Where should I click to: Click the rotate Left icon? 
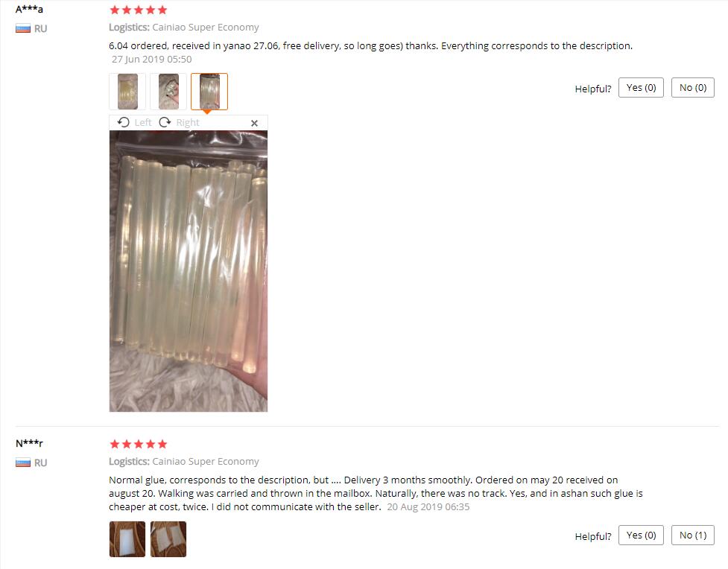point(124,122)
